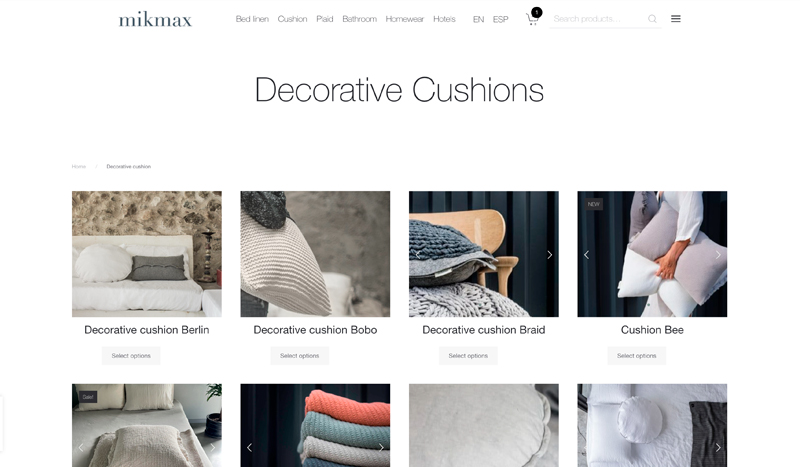Show previous image on folded blankets product
The height and width of the screenshot is (467, 800).
tap(249, 448)
